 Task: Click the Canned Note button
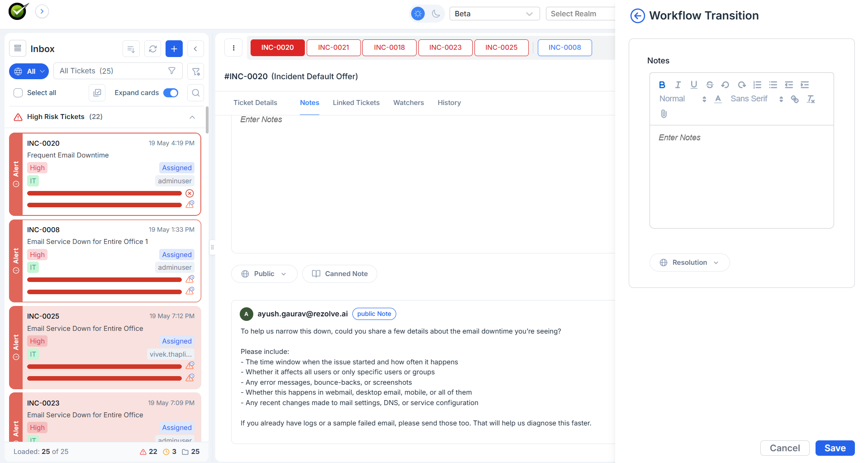[340, 274]
